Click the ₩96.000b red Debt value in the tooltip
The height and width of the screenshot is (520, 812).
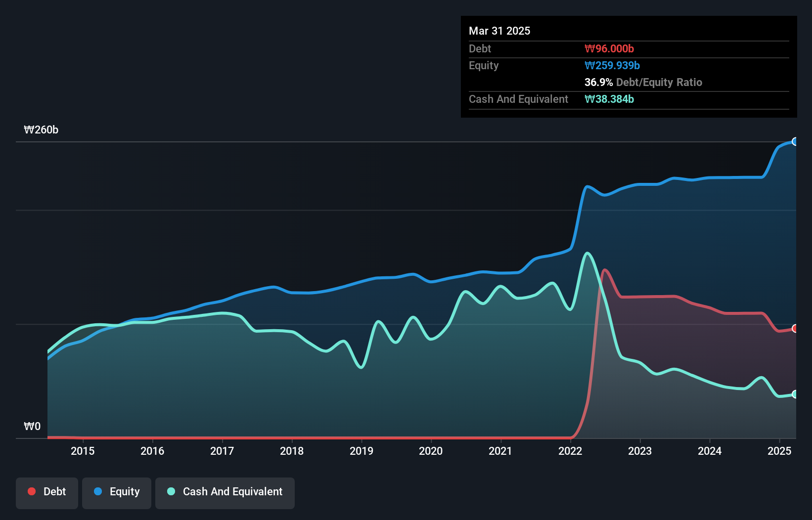pyautogui.click(x=610, y=48)
